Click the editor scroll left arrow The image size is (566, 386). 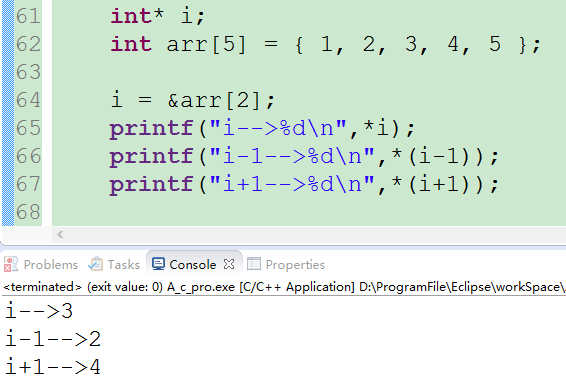coord(60,235)
